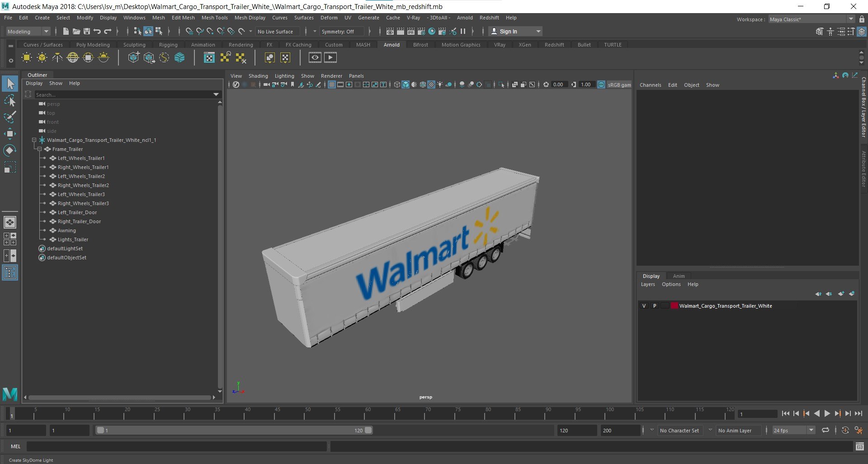This screenshot has width=868, height=464.
Task: Click the Outliner layout icon in sidebar
Action: coord(10,272)
